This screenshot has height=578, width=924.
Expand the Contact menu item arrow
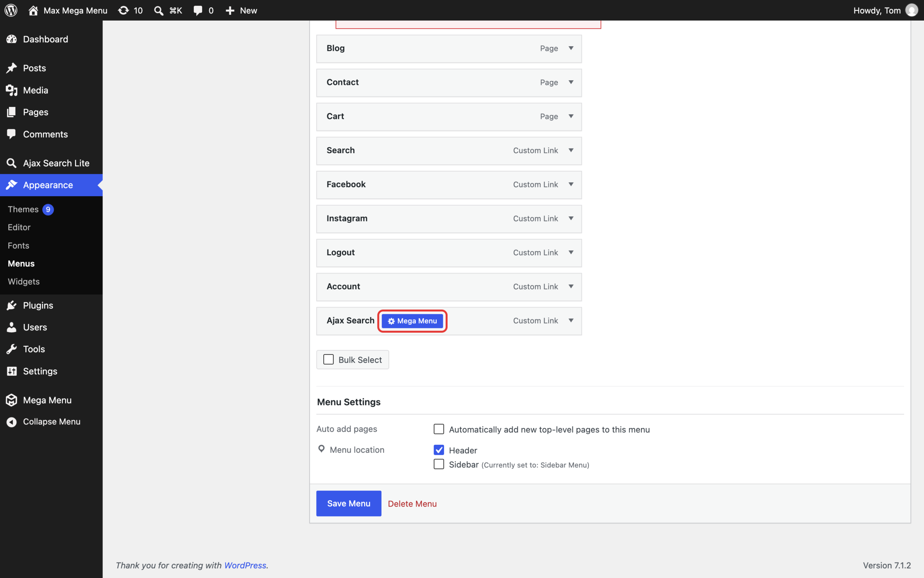(571, 82)
